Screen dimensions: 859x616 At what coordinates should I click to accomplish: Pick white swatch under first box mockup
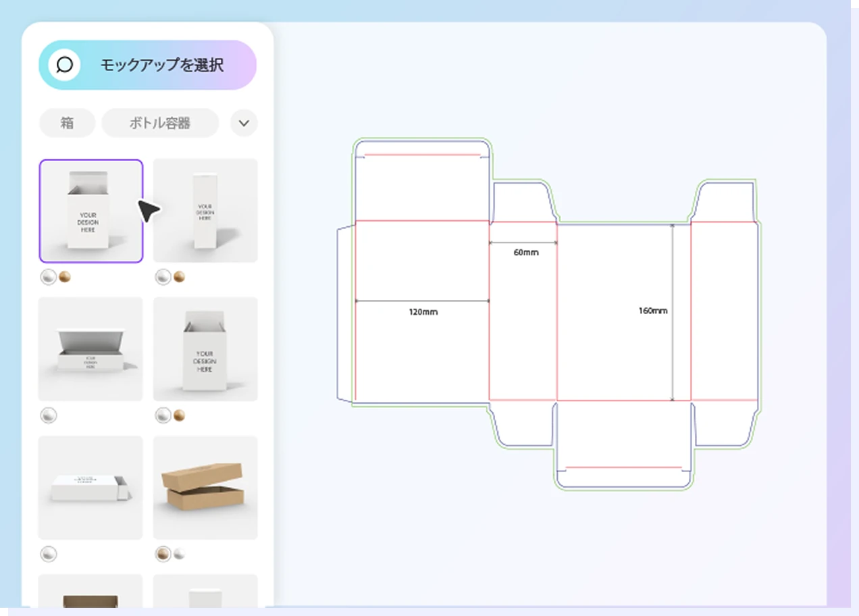tap(49, 277)
